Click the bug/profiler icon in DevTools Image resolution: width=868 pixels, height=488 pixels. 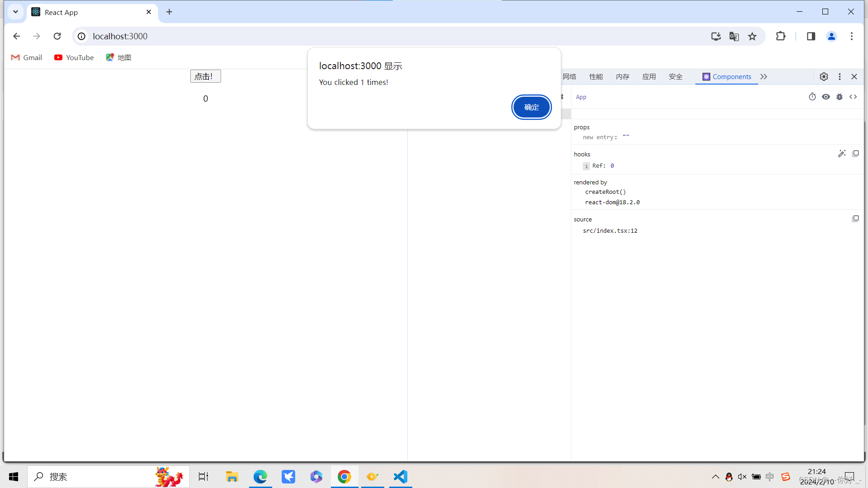(840, 97)
